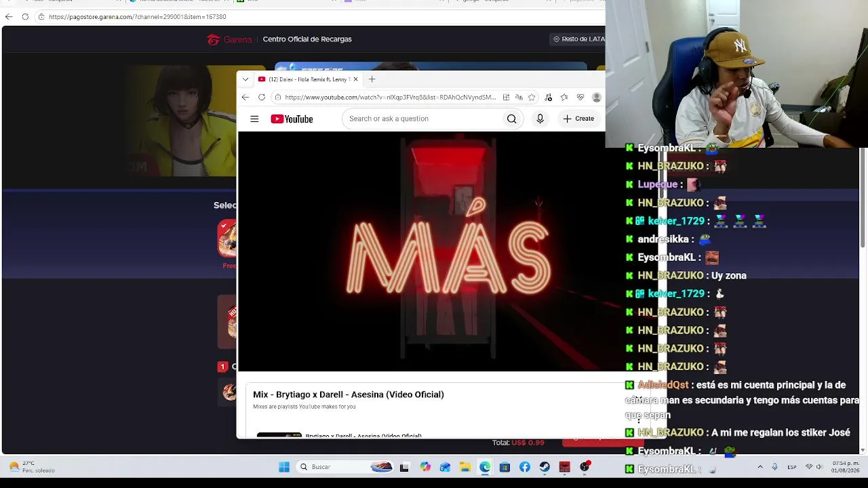The image size is (868, 488).
Task: Open File Explorer from the taskbar
Action: coord(465,467)
